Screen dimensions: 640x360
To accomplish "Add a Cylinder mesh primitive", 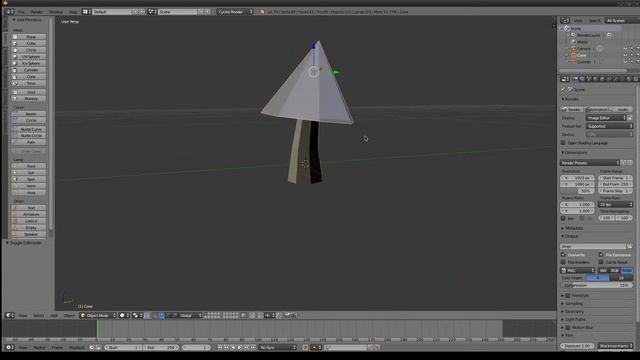I will pyautogui.click(x=29, y=70).
